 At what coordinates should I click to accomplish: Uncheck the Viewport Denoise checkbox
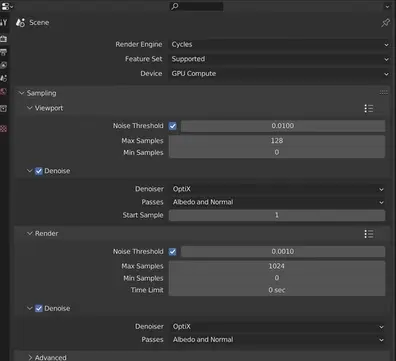(x=39, y=171)
